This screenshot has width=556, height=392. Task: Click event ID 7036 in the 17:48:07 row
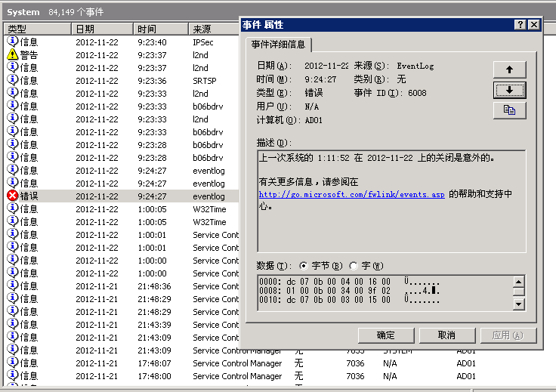(x=355, y=363)
